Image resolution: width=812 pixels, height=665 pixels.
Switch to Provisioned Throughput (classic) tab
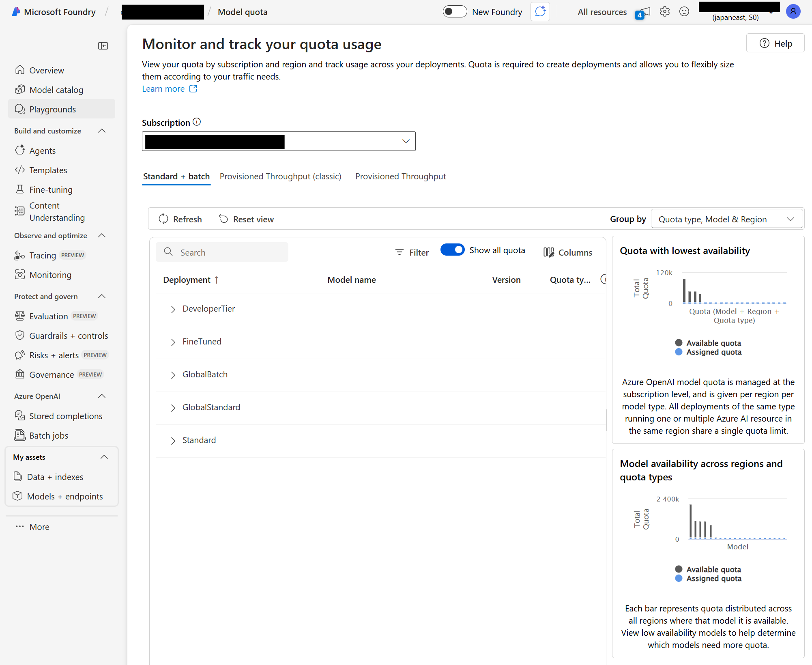click(x=281, y=176)
